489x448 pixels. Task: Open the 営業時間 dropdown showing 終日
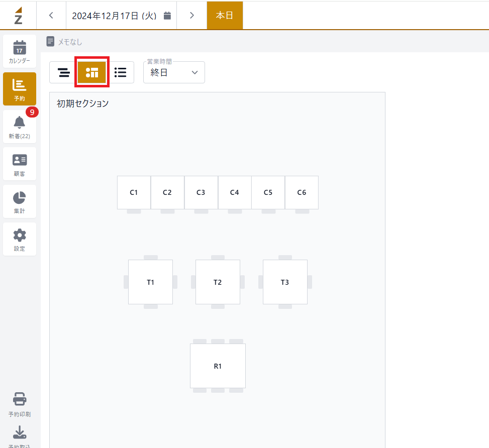(x=174, y=72)
